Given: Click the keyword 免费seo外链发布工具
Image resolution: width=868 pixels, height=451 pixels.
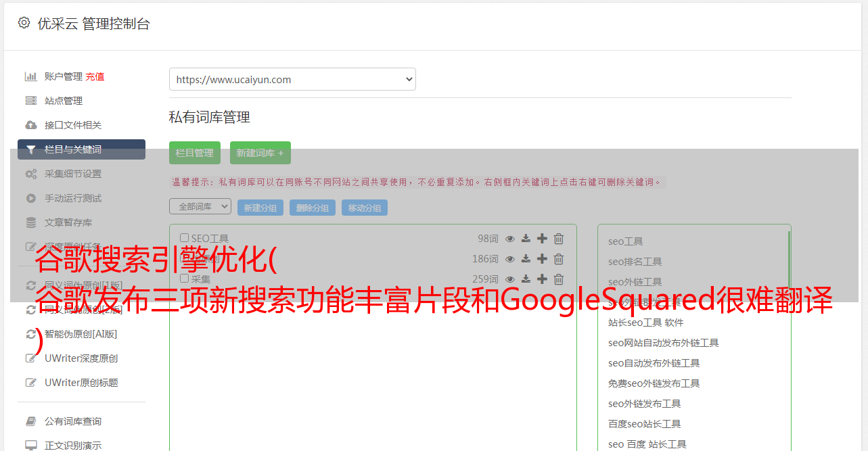Looking at the screenshot, I should click(x=654, y=383).
